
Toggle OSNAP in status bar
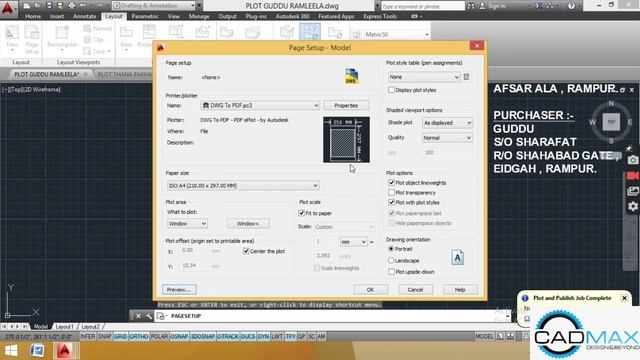179,336
